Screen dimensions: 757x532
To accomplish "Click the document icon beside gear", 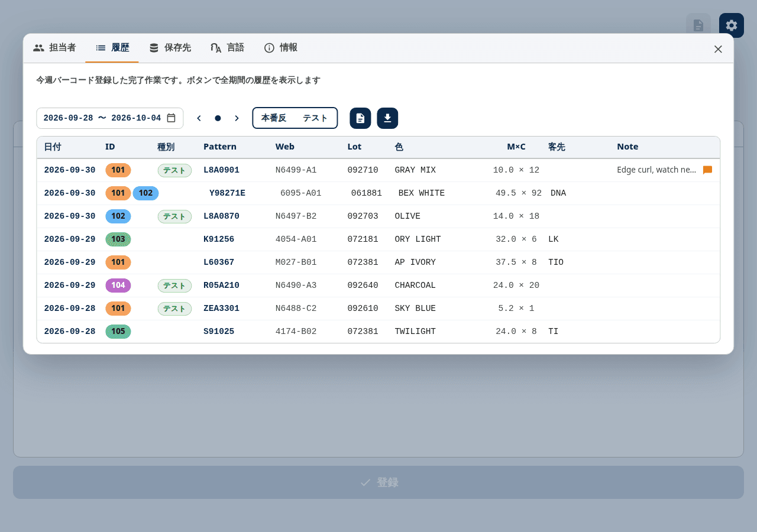I will pyautogui.click(x=698, y=25).
